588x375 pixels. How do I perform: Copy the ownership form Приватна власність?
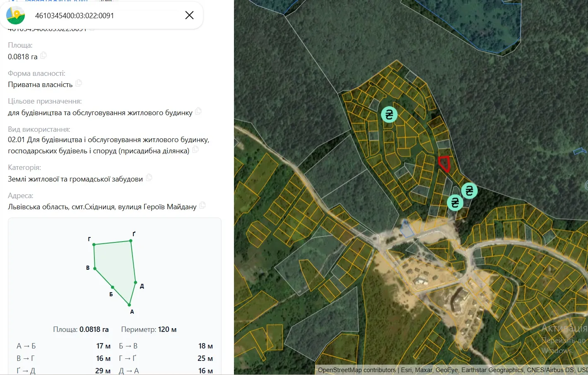click(x=79, y=83)
